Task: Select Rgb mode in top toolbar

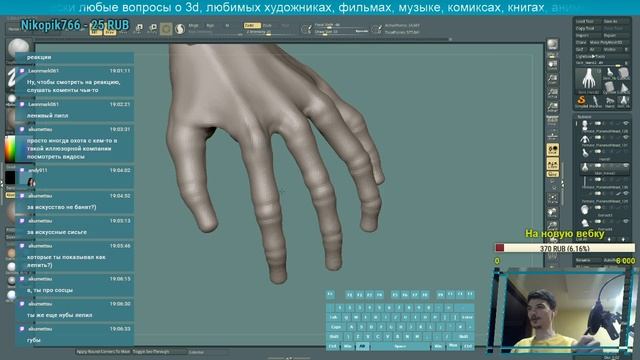Action: (x=210, y=25)
